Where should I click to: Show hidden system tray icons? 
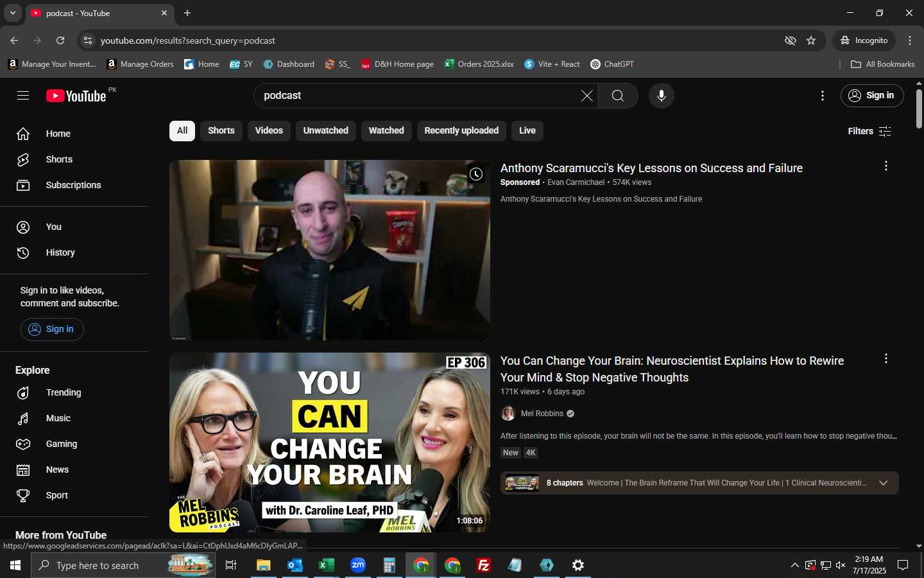point(794,565)
